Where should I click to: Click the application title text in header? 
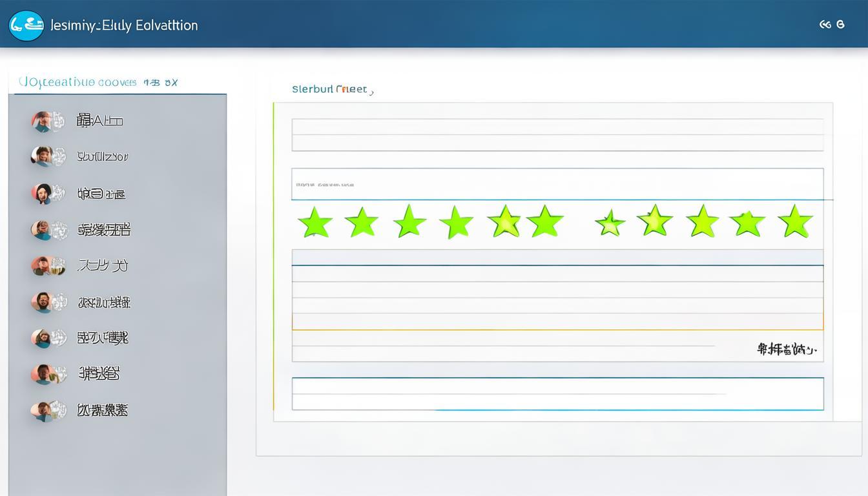pos(124,25)
